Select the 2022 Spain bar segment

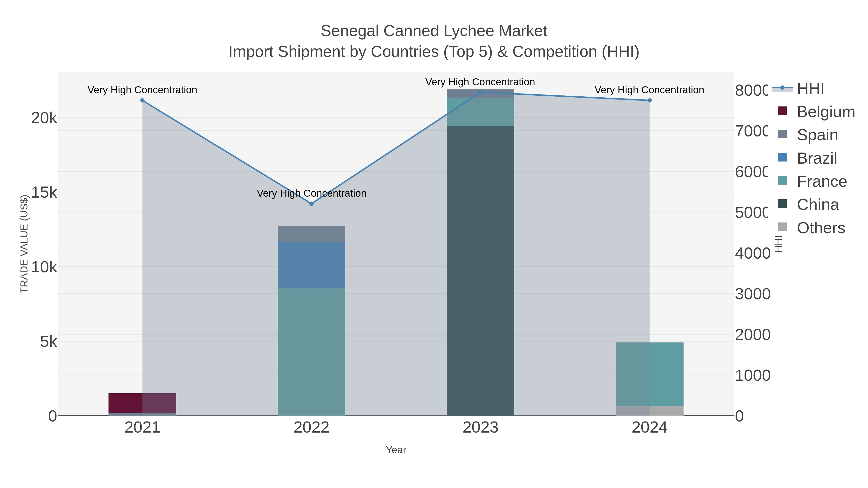311,234
